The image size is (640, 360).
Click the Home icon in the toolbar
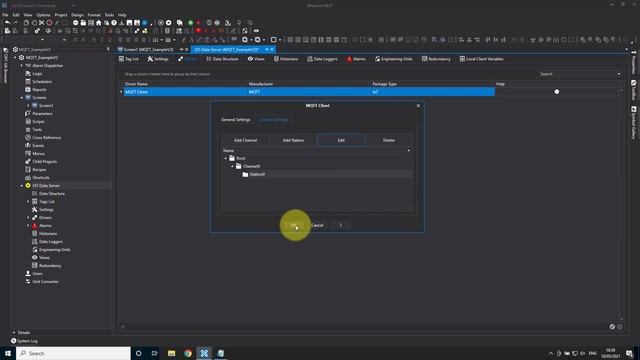click(x=99, y=23)
